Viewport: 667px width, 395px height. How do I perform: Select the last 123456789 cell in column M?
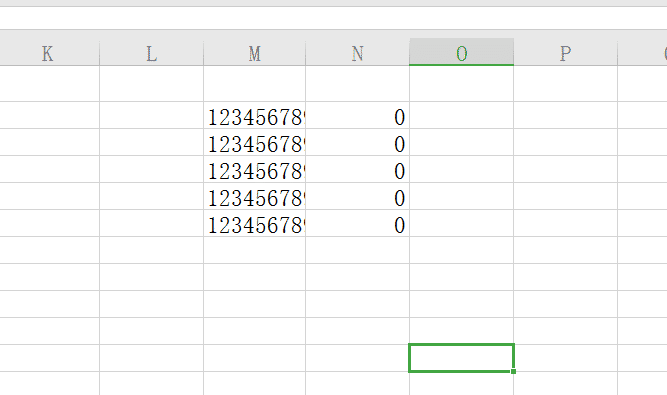click(254, 223)
